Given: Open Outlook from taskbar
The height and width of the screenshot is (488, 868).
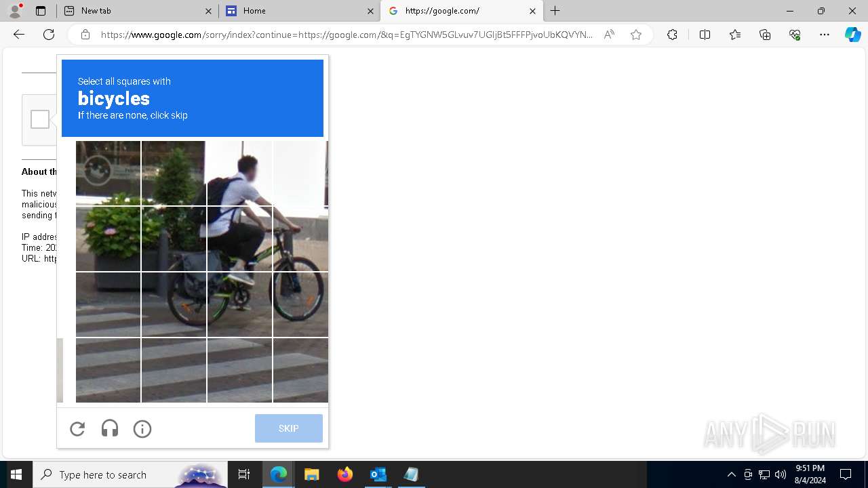Looking at the screenshot, I should coord(378,474).
